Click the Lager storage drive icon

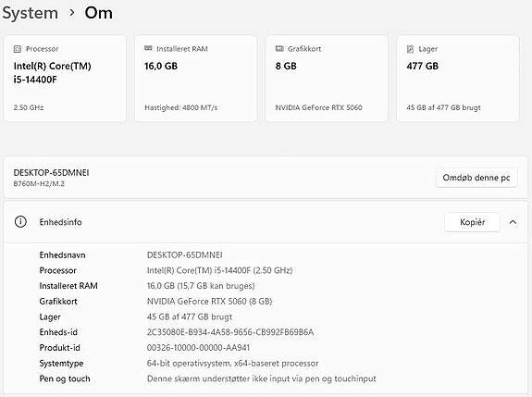(x=410, y=49)
